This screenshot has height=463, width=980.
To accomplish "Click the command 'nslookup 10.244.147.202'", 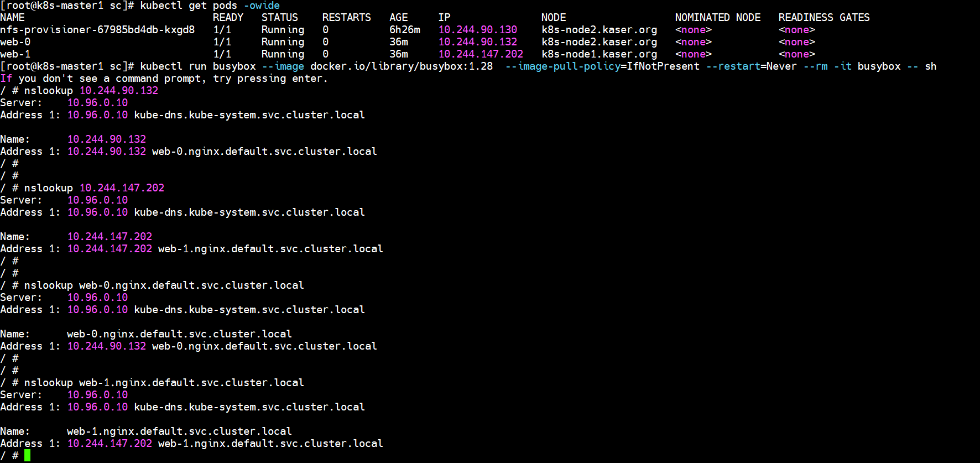I will [95, 188].
